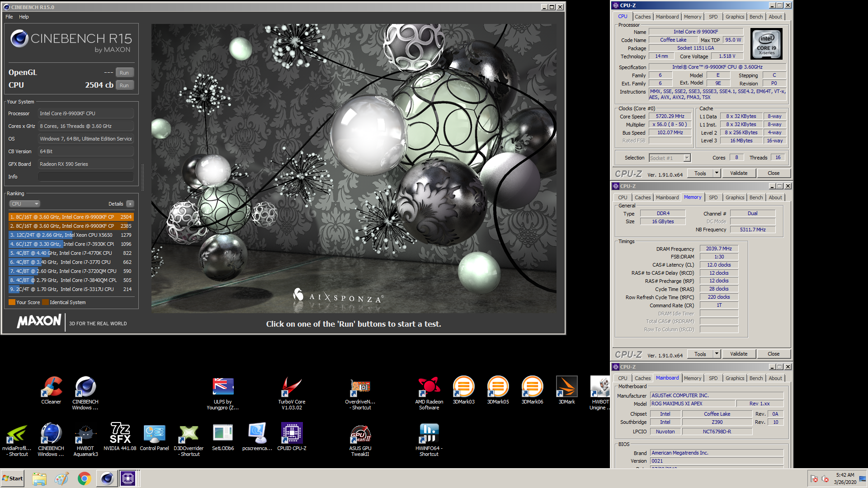Open Cinebench Help menu
Viewport: 868px width, 488px height.
coord(24,17)
